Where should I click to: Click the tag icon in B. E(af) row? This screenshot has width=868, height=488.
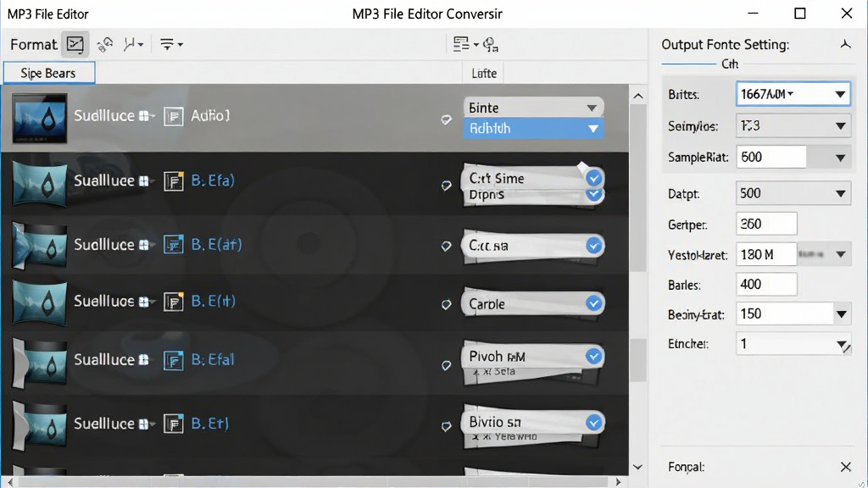coord(446,247)
